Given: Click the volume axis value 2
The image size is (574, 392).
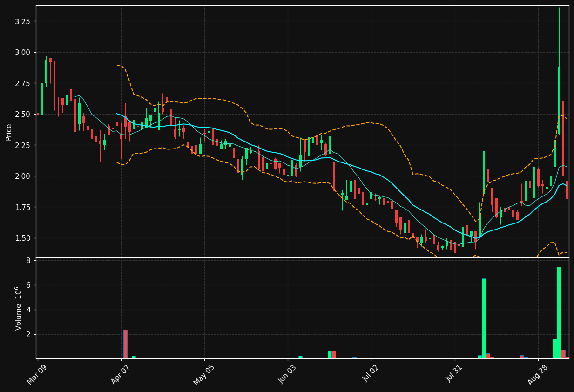Looking at the screenshot, I should coord(28,334).
